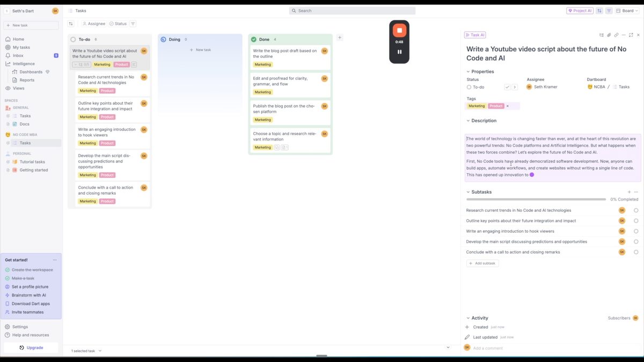
Task: Complete subtask Write an engaging introduction
Action: [x=636, y=231]
